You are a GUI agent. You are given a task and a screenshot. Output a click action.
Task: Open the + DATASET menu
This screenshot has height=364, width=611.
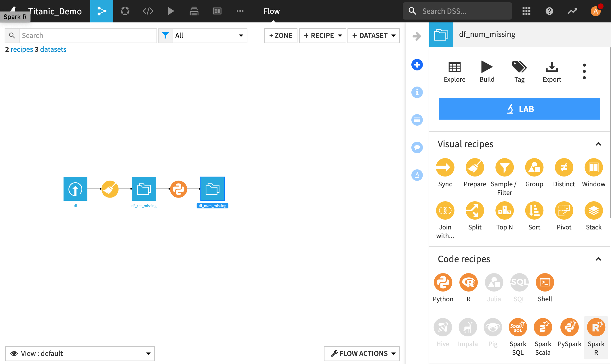(x=373, y=36)
